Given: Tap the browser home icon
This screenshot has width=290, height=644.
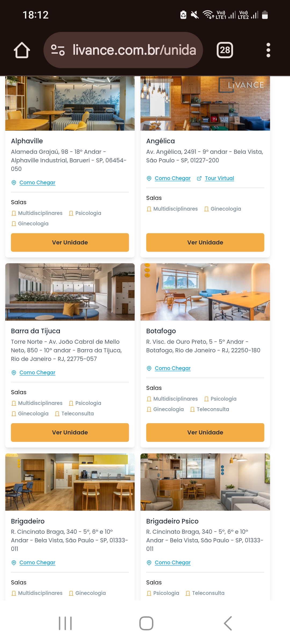Looking at the screenshot, I should click(22, 50).
